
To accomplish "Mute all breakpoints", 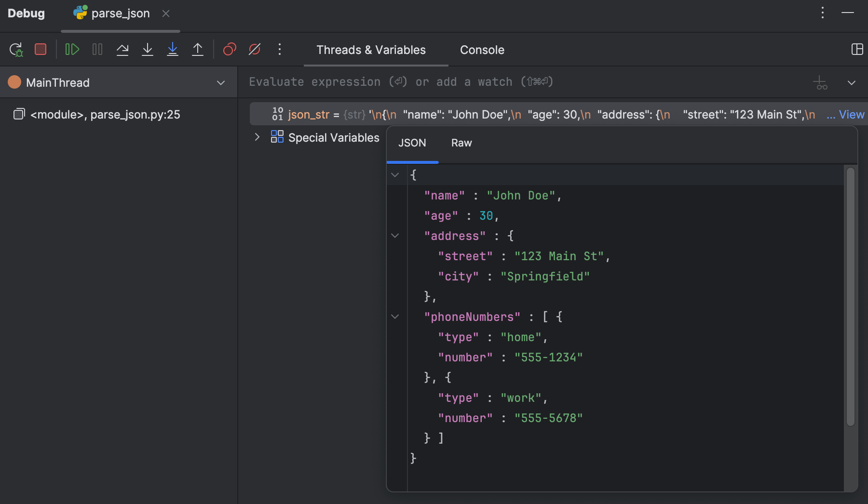I will pos(255,49).
